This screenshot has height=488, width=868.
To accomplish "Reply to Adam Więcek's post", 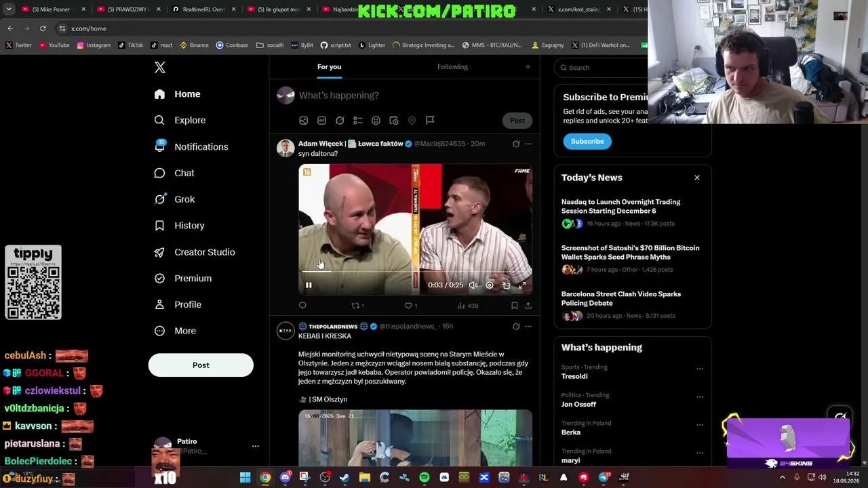I will point(302,306).
